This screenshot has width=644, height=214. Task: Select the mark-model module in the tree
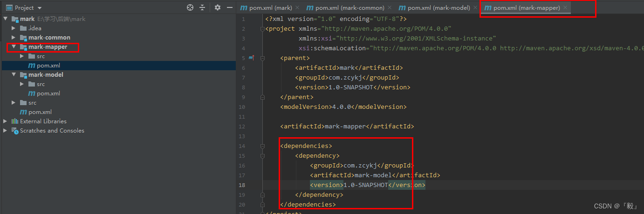[46, 75]
